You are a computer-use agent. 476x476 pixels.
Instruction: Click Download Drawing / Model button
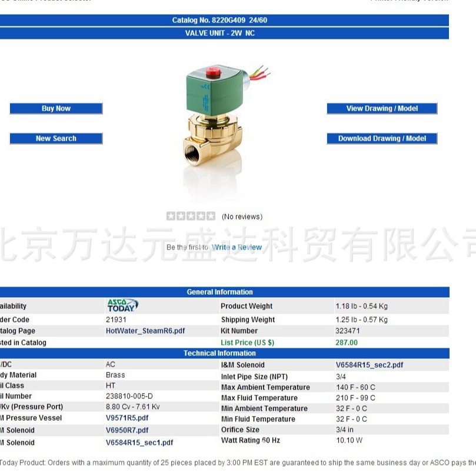382,138
